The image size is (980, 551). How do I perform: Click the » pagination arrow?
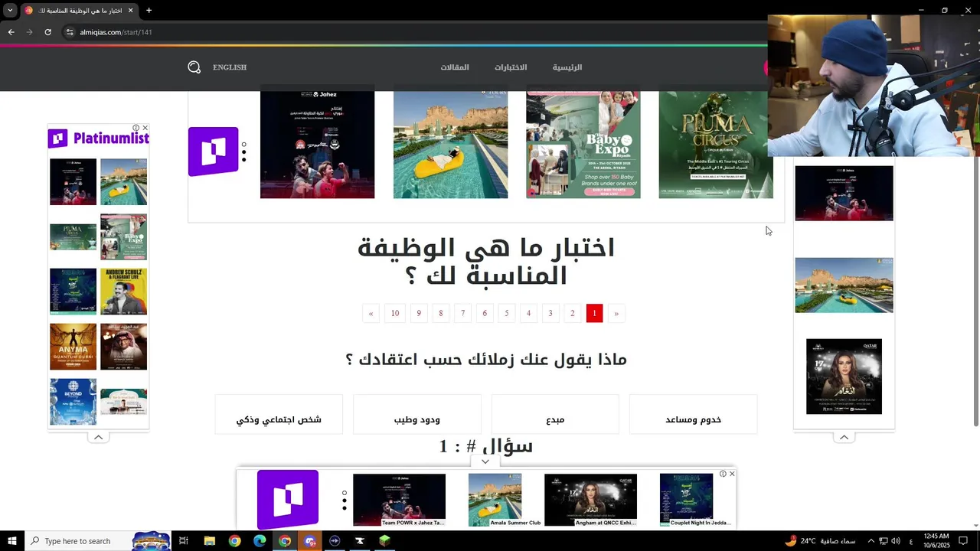pos(616,313)
